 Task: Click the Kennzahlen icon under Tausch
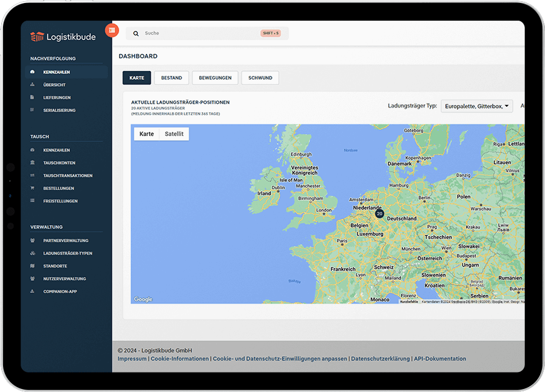point(32,150)
